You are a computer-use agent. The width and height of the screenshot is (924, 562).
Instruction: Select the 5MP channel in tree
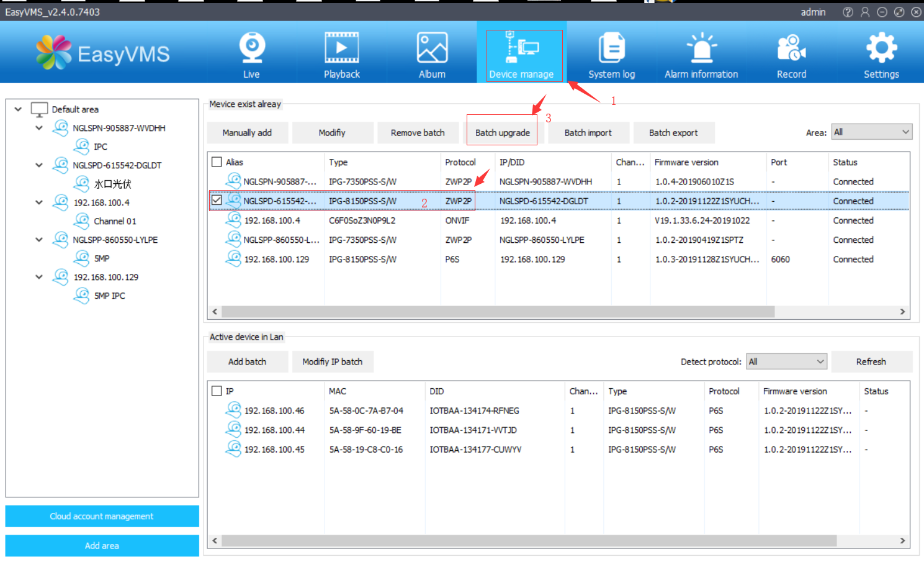pos(102,258)
